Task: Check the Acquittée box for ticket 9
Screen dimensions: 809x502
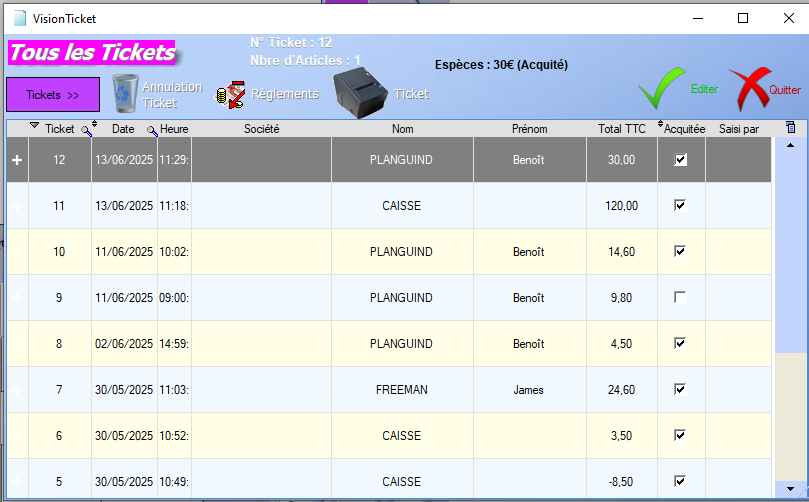Action: 681,298
